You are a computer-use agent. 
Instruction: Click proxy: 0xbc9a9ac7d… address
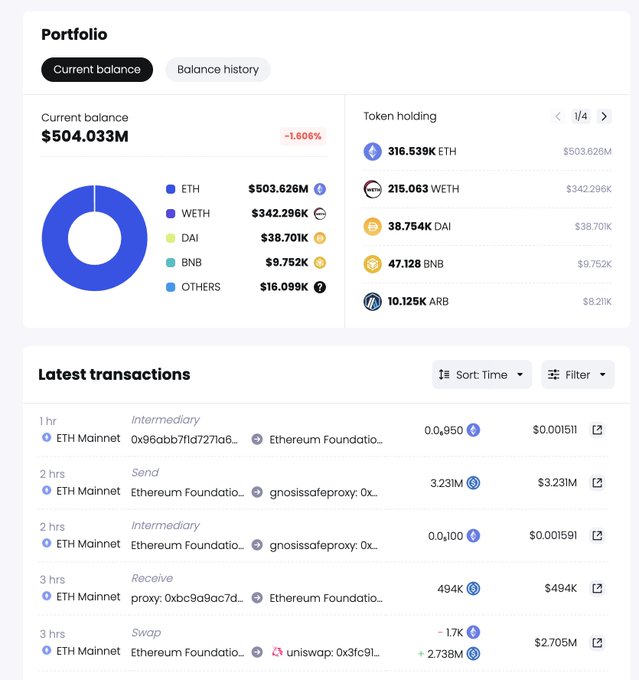(x=187, y=598)
